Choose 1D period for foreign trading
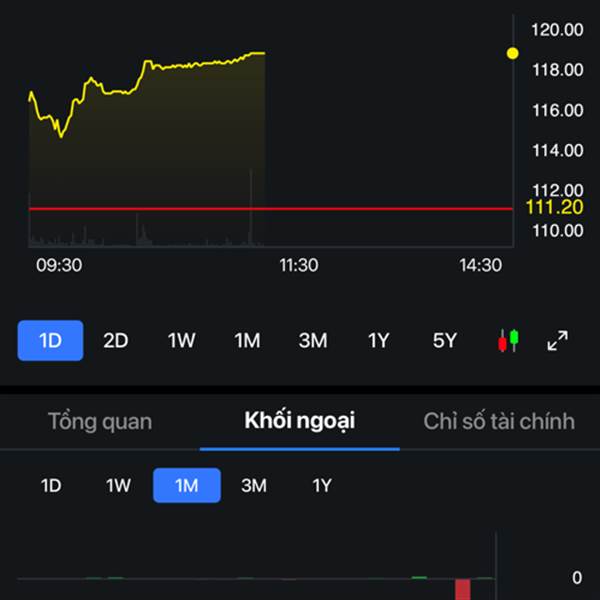This screenshot has height=600, width=600. (x=51, y=486)
